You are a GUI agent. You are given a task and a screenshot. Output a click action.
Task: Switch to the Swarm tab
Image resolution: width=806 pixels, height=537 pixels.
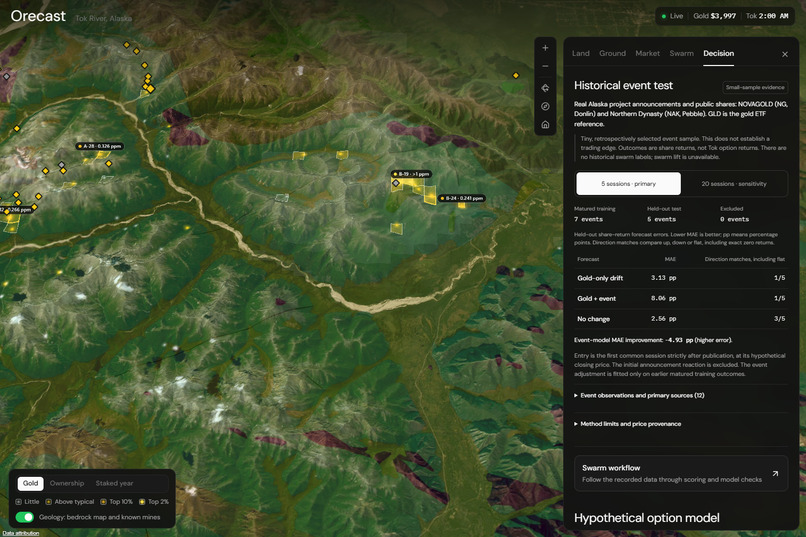[681, 53]
